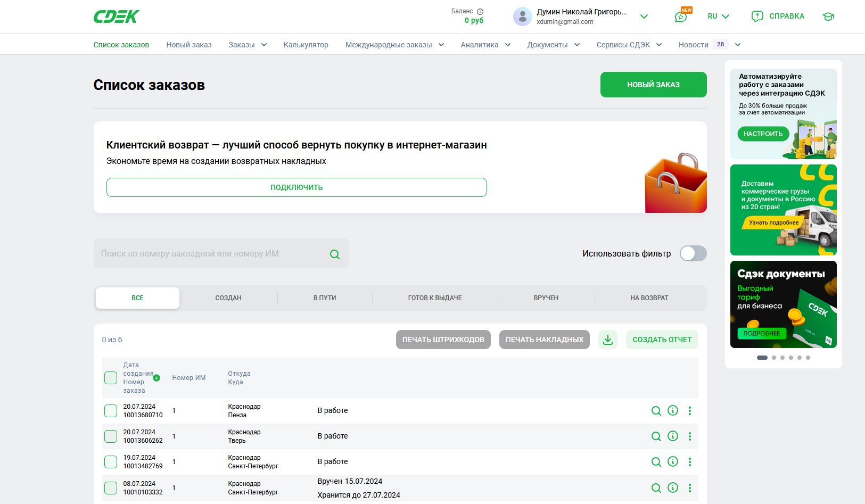Click ПОДКЛЮЧИТЬ for client returns
This screenshot has width=865, height=504.
(296, 187)
